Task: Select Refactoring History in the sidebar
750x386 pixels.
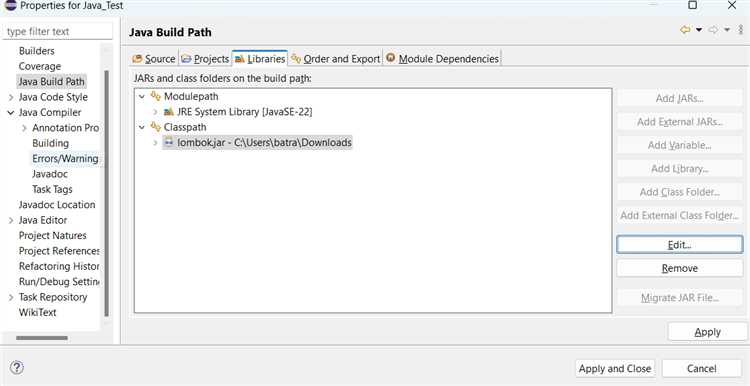Action: tap(59, 266)
